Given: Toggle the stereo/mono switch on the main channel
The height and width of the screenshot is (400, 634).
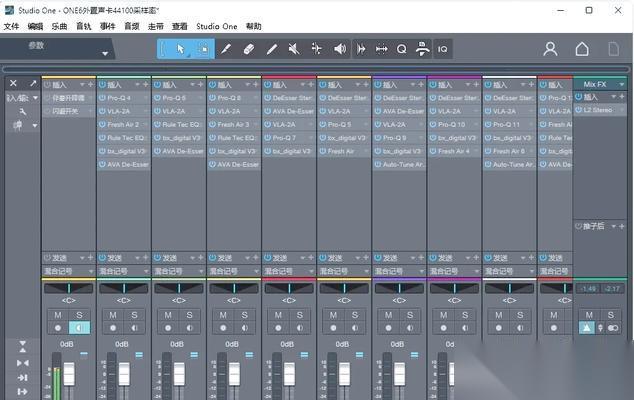Looking at the screenshot, I should pyautogui.click(x=613, y=328).
